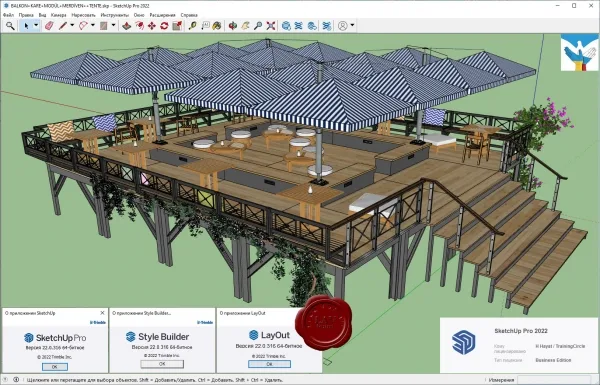Open the 3D Warehouse icon
The image size is (600, 385).
click(286, 26)
